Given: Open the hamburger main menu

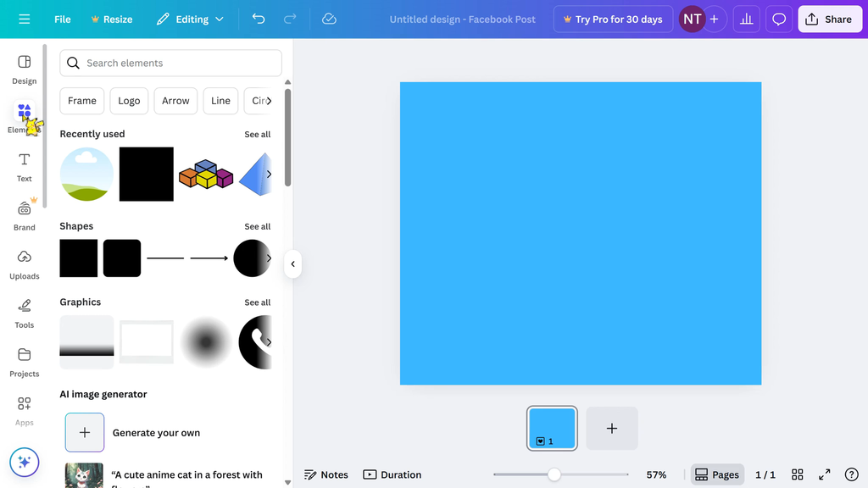Looking at the screenshot, I should 24,19.
